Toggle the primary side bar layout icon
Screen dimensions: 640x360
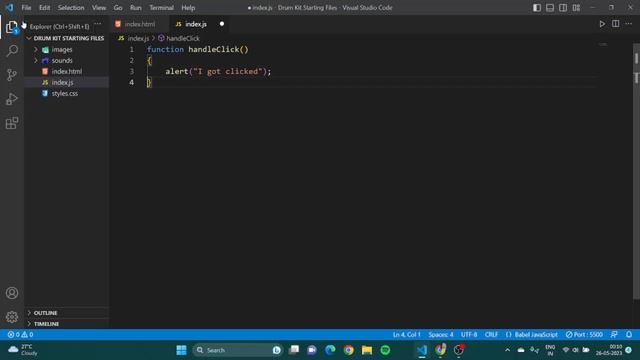(x=537, y=8)
